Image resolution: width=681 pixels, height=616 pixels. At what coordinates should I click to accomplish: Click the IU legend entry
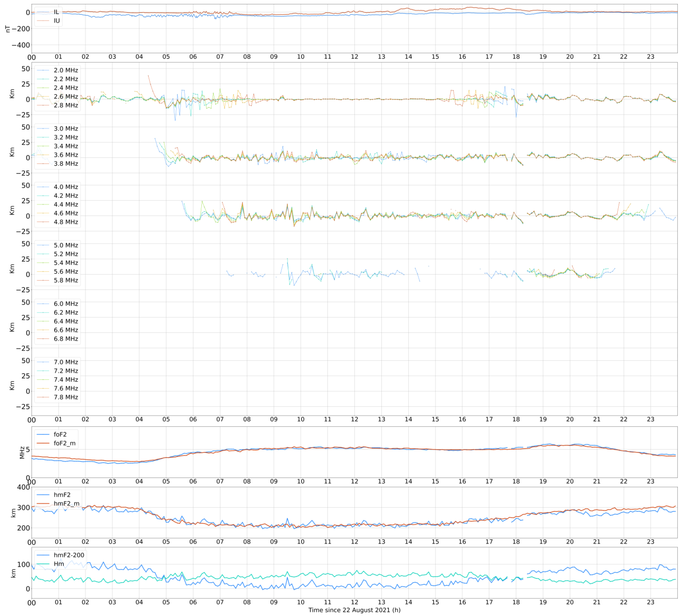point(56,21)
